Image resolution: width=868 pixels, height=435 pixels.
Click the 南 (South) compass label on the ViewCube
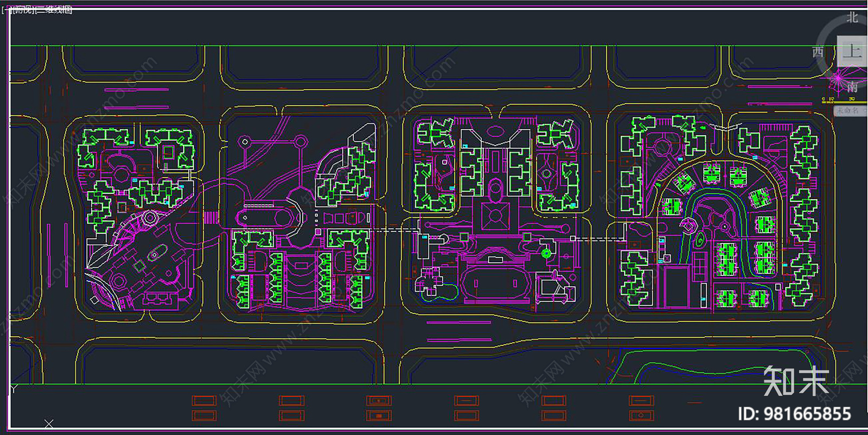coord(852,87)
